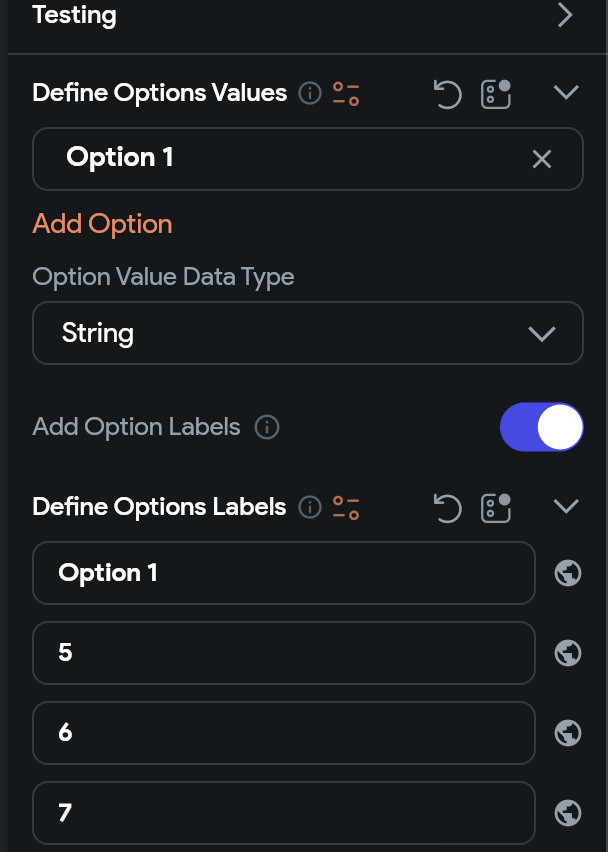Click the info icon beside Define Options Values
This screenshot has height=852, width=608.
click(x=310, y=93)
